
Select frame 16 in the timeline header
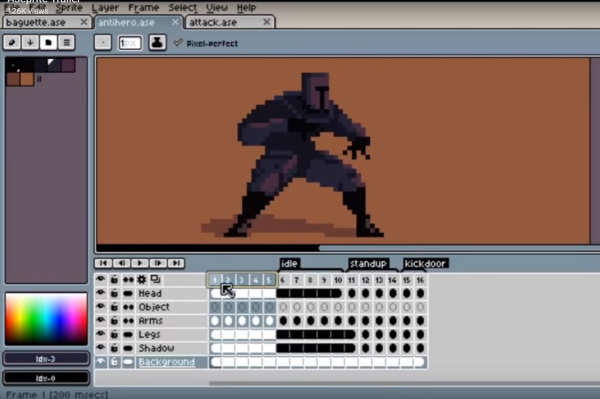tap(420, 280)
